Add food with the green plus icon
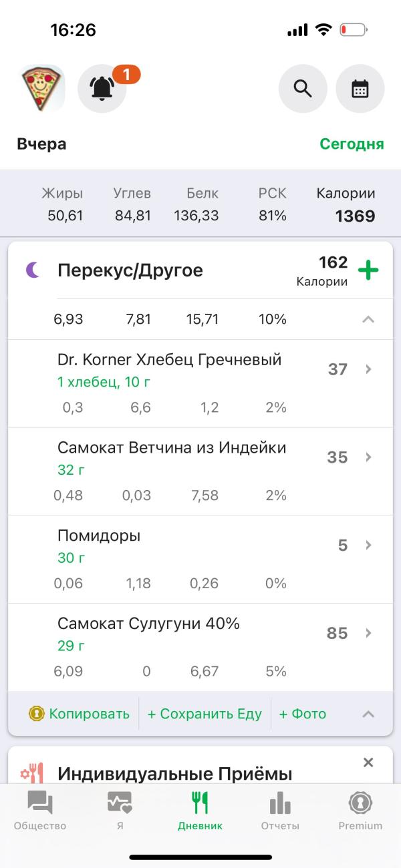Image resolution: width=401 pixels, height=868 pixels. (368, 270)
